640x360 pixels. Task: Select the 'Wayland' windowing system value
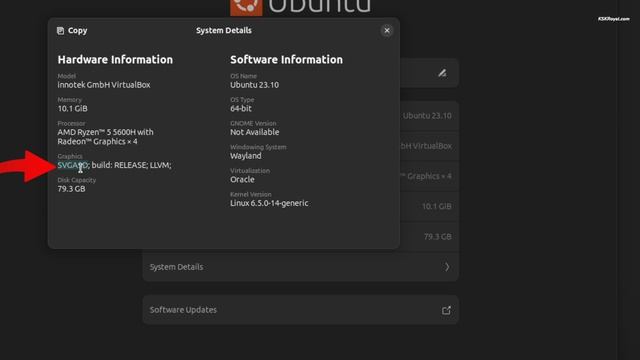[246, 156]
